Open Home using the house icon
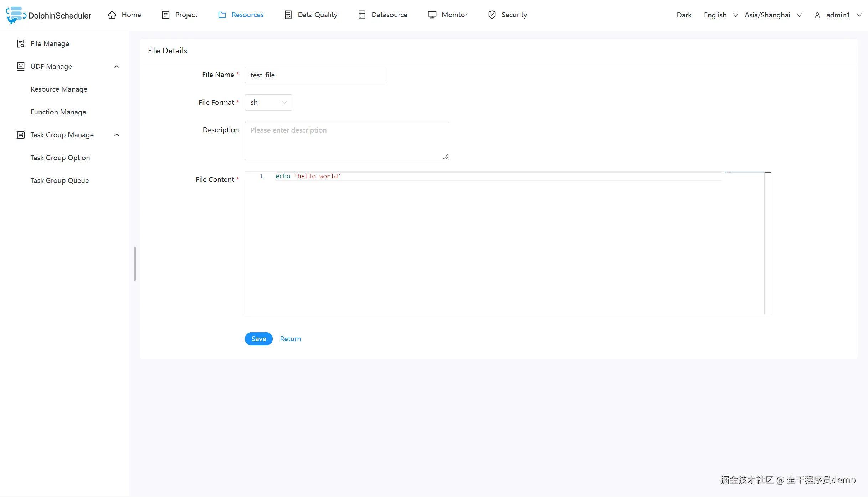The image size is (868, 497). (x=112, y=15)
